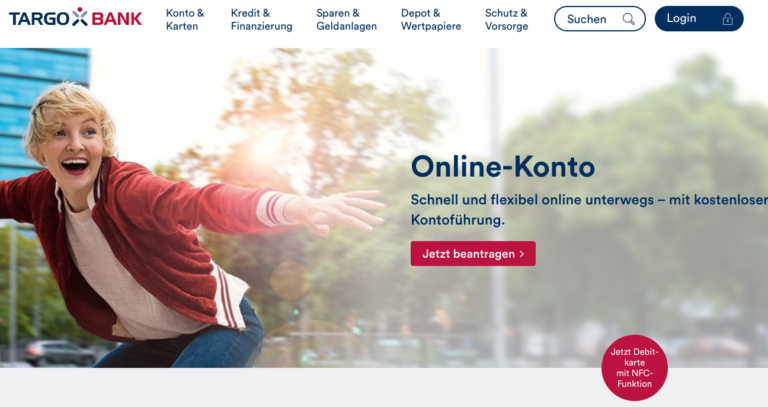The width and height of the screenshot is (768, 407).
Task: Click the Login button
Action: pyautogui.click(x=699, y=19)
